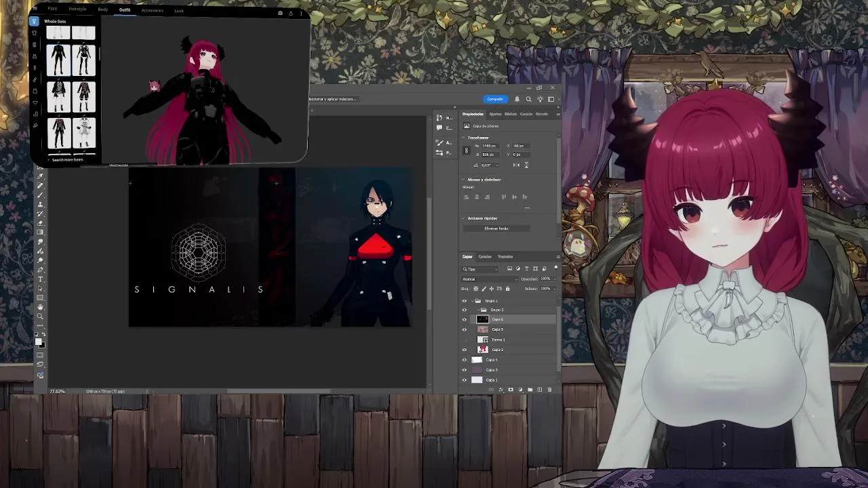This screenshot has height=488, width=868.
Task: Open the Discover lightbulb icon in Photoshop
Action: pyautogui.click(x=540, y=99)
